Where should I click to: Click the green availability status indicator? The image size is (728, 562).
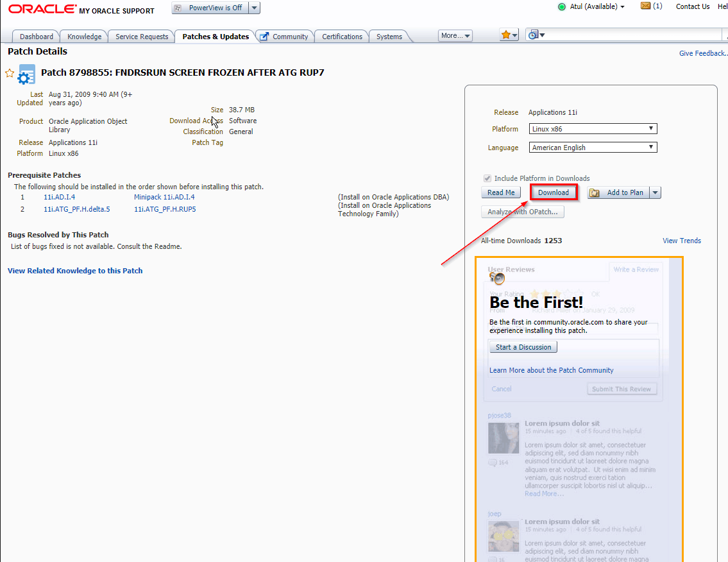(562, 7)
